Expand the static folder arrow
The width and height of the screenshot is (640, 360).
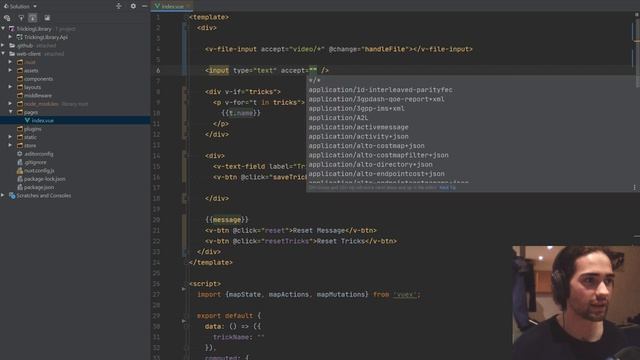tap(11, 137)
